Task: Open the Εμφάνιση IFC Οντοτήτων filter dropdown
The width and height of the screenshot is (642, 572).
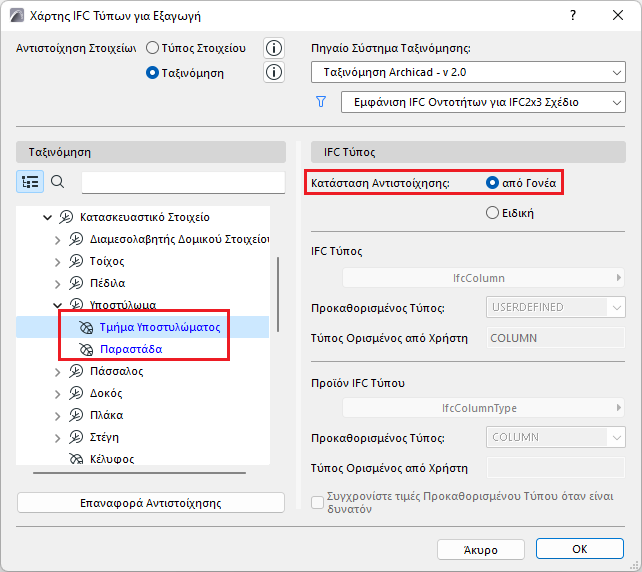Action: point(483,102)
